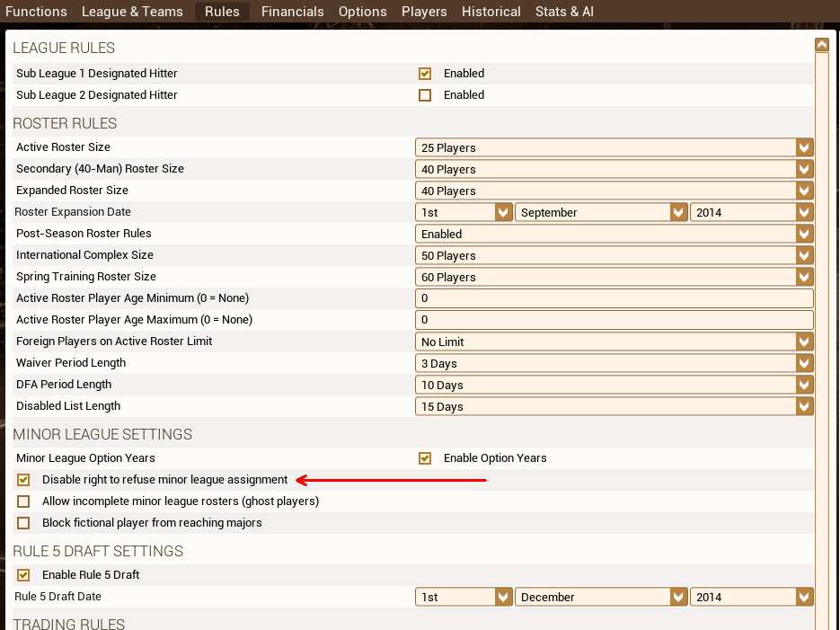Click the Active Roster Player Age Minimum field
This screenshot has width=840, height=630.
click(614, 298)
